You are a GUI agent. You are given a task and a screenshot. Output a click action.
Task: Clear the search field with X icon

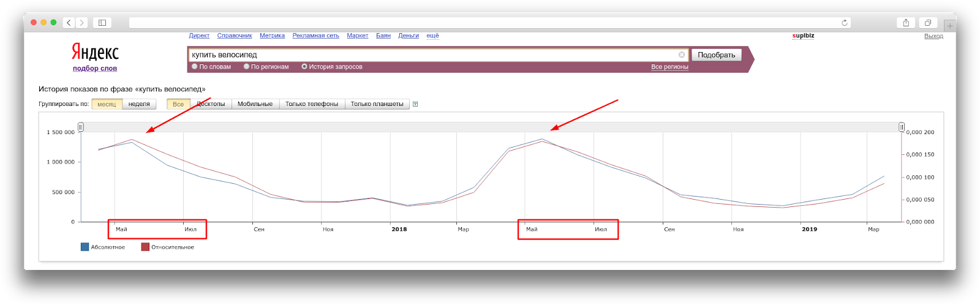(x=682, y=55)
